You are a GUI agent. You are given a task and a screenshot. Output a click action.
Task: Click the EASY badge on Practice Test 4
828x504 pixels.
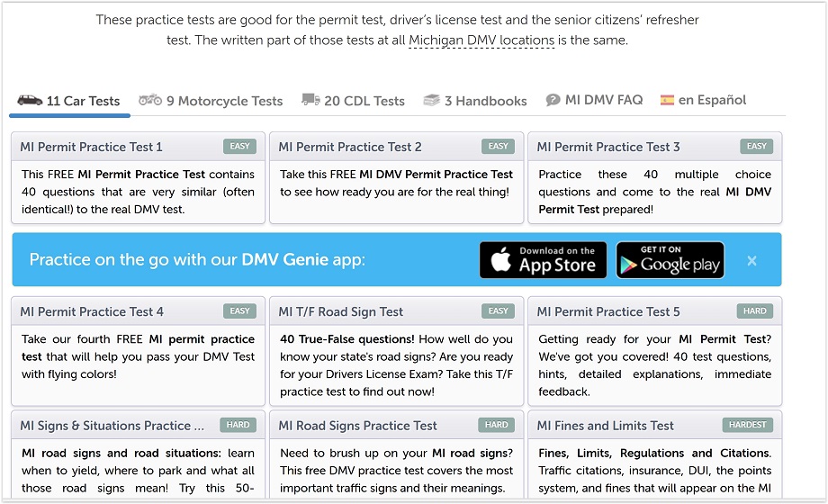[x=239, y=311]
